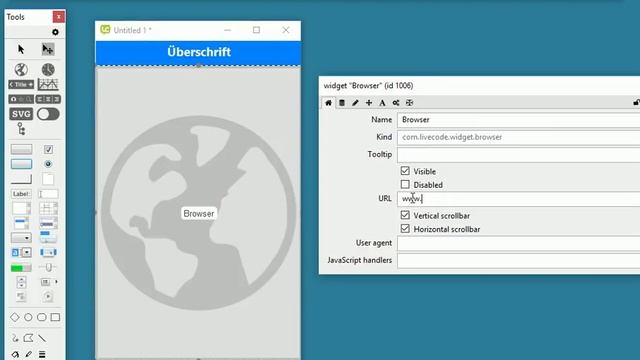Pick the Browser widget globe in Tools
The image size is (640, 360).
[x=21, y=69]
